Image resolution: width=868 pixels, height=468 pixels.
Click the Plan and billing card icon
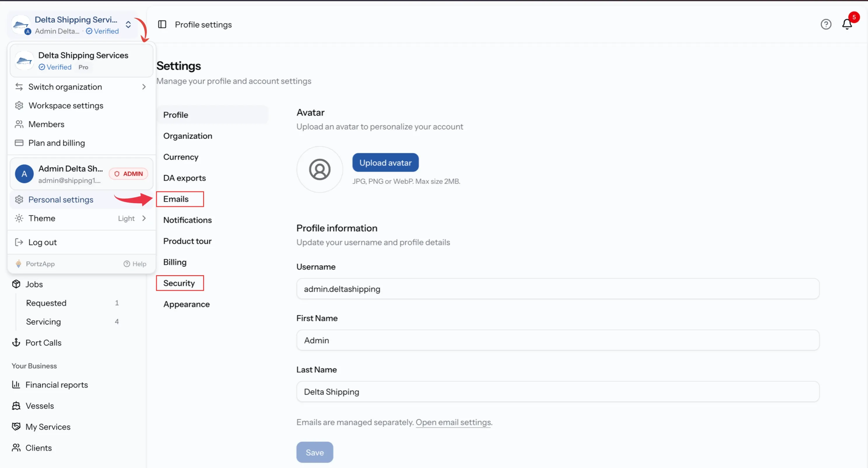pyautogui.click(x=19, y=143)
